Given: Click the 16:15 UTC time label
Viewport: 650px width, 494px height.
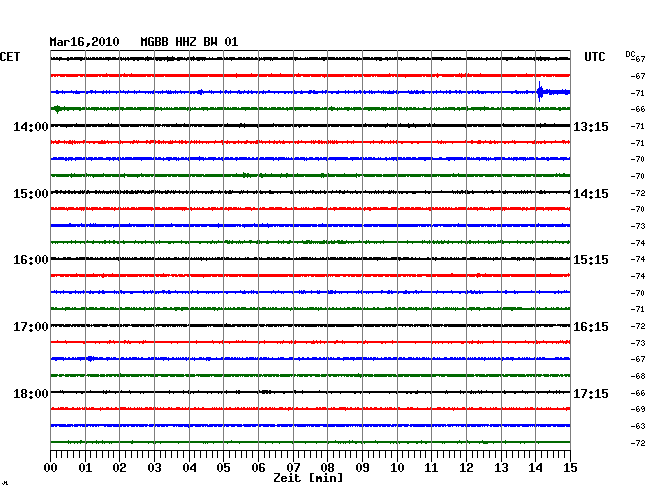Looking at the screenshot, I should 591,327.
